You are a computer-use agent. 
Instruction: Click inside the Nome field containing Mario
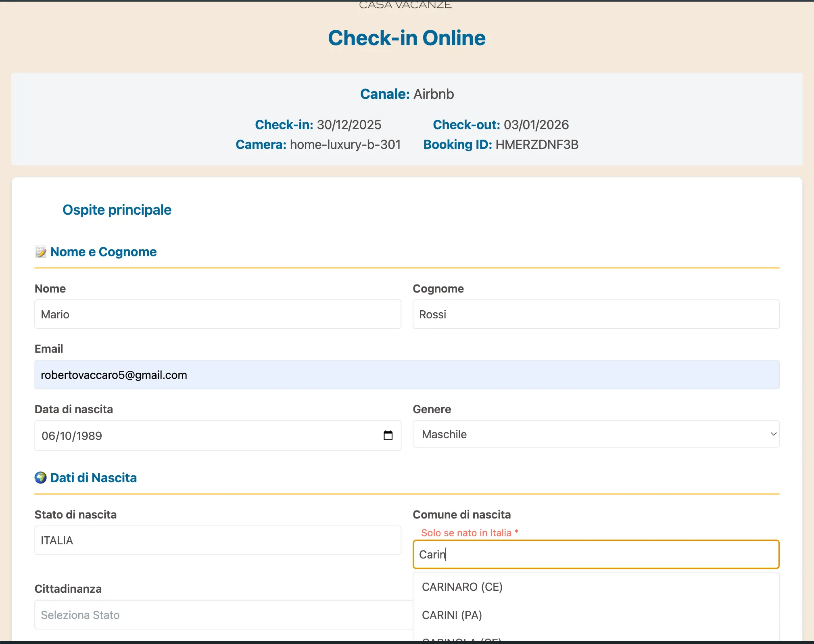[217, 314]
